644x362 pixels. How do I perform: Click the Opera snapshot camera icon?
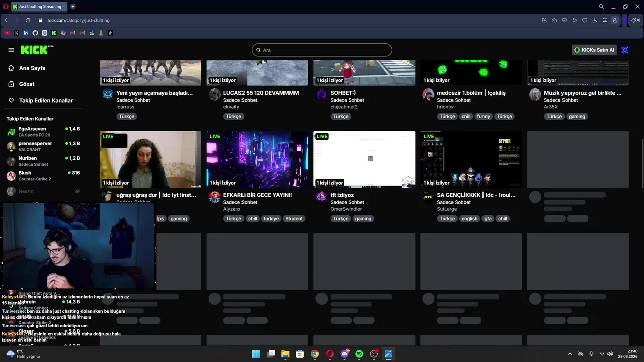pyautogui.click(x=554, y=20)
